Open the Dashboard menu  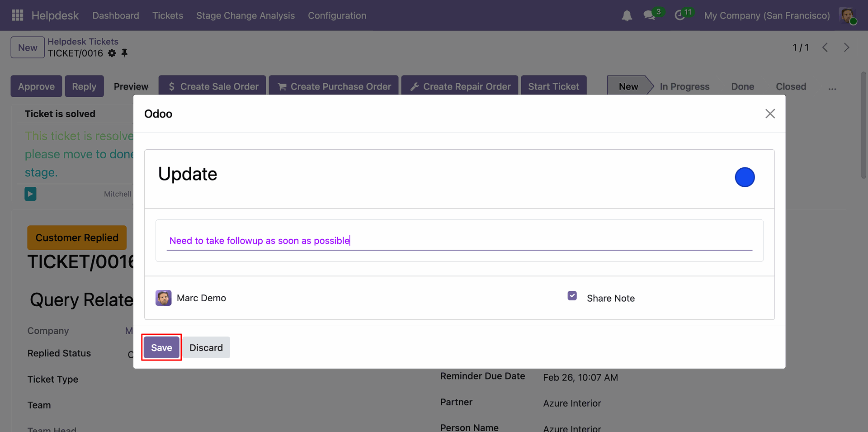(116, 15)
